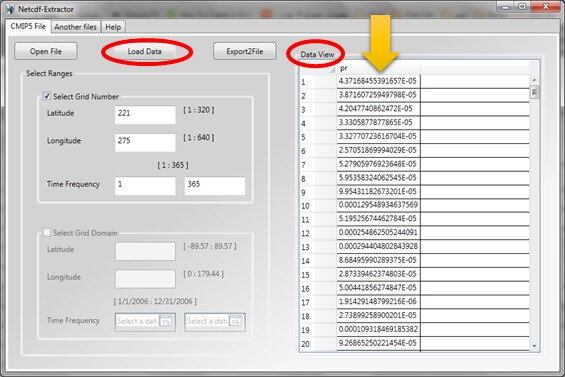Image resolution: width=565 pixels, height=377 pixels.
Task: Click the grid number Longitude field showing 275
Action: pos(145,142)
